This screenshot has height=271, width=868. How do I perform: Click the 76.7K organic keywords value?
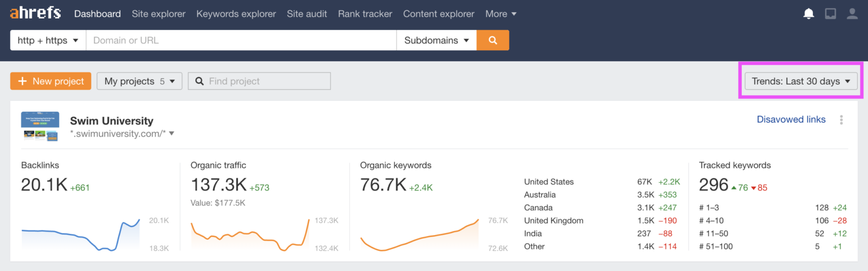383,185
